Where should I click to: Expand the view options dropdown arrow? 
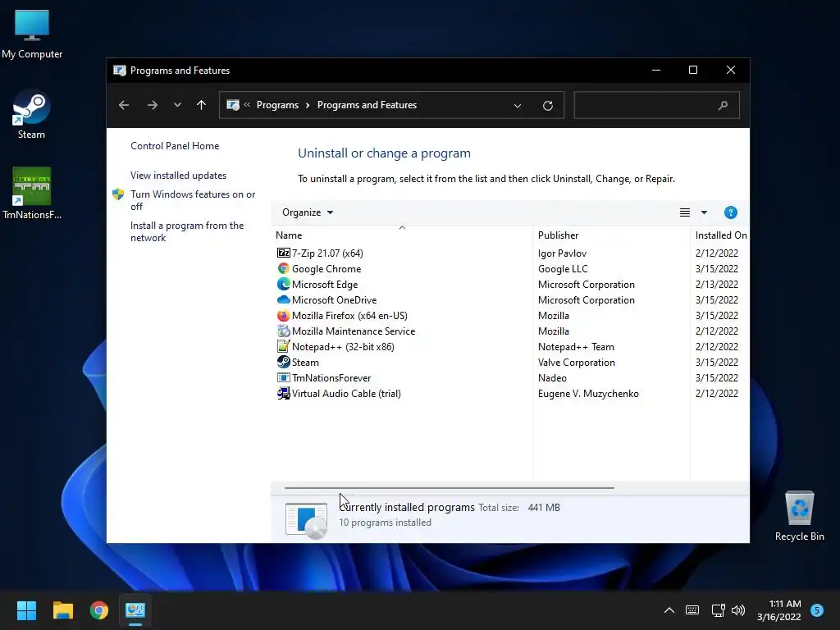[704, 212]
